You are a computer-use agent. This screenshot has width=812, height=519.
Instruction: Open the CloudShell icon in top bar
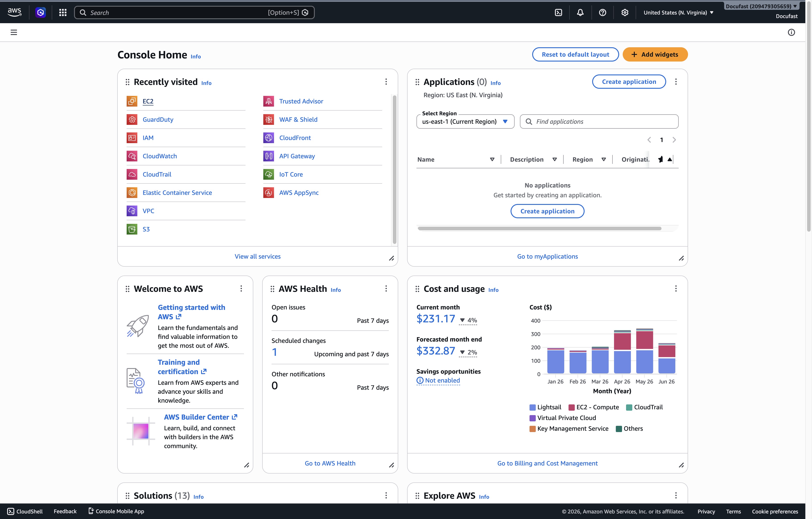(559, 12)
